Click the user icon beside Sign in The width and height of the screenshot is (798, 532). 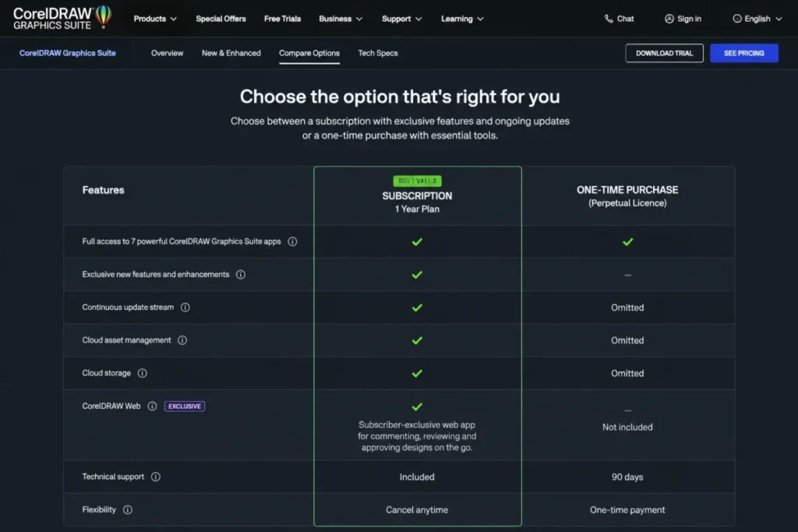click(669, 19)
